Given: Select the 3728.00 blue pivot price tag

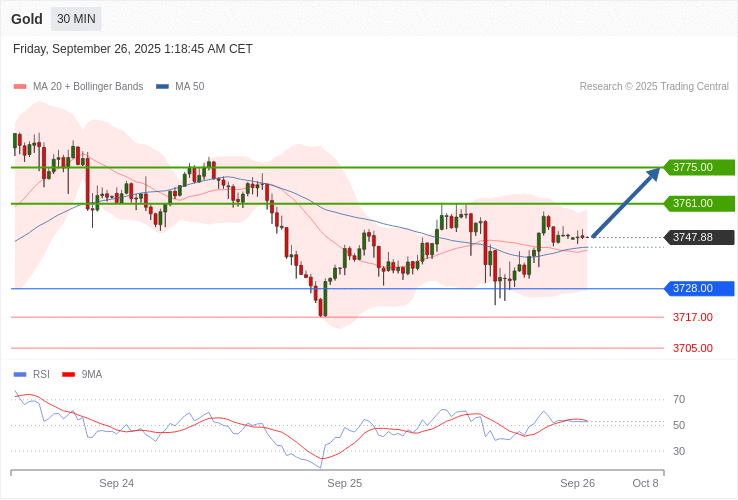Looking at the screenshot, I should (698, 288).
